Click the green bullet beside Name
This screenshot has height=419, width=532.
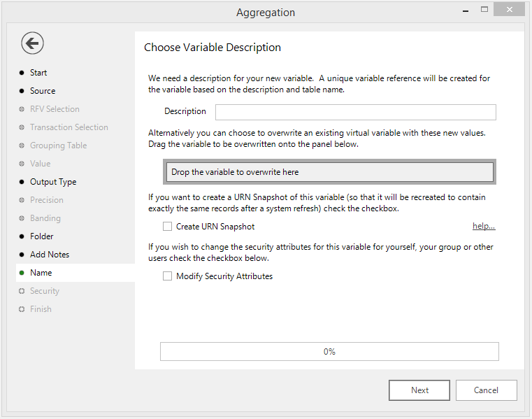(x=22, y=273)
